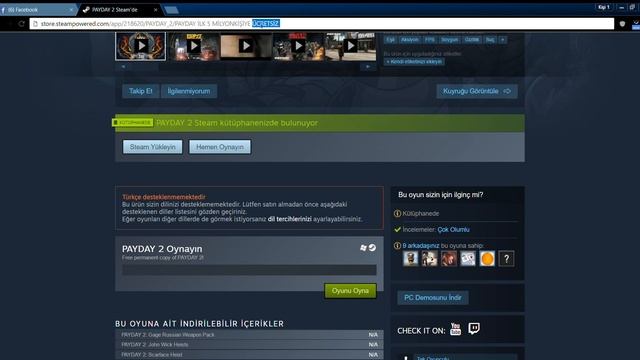Play the first trailer video thumbnail
640x360 pixels.
140,46
